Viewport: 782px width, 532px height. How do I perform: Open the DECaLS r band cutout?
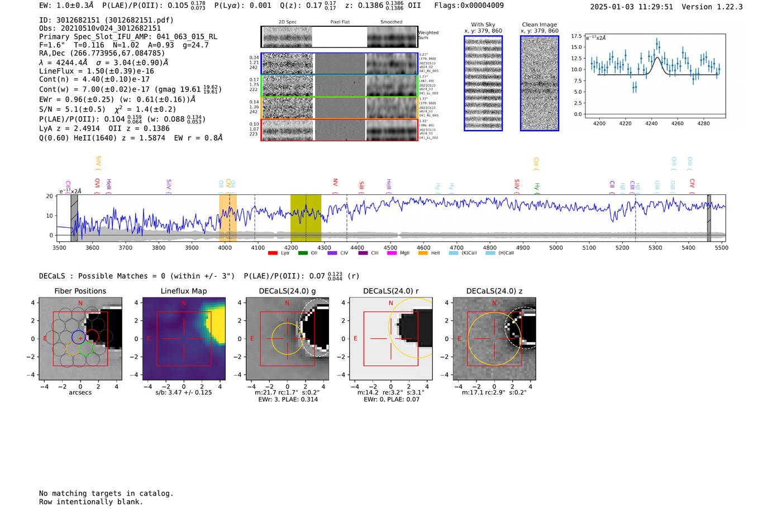coord(390,339)
